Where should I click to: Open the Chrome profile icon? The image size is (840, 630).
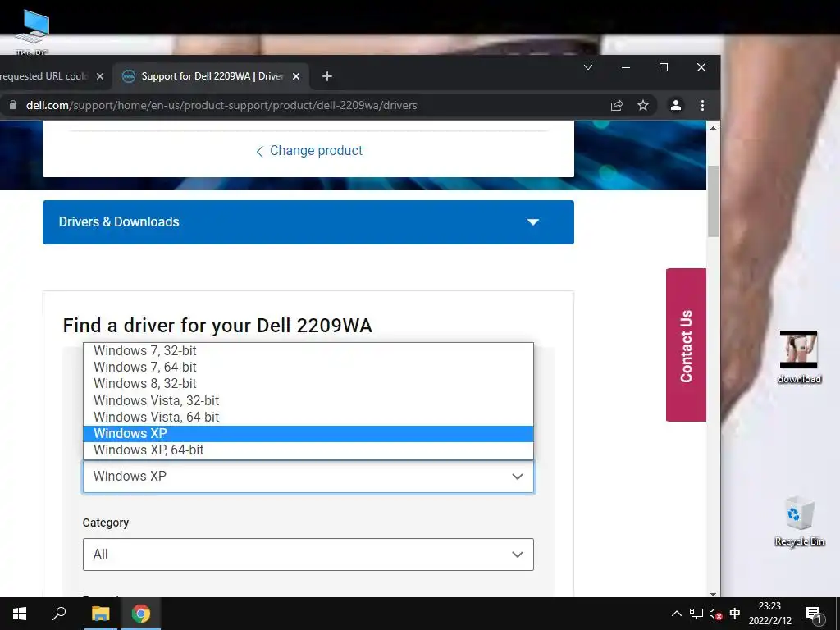676,106
